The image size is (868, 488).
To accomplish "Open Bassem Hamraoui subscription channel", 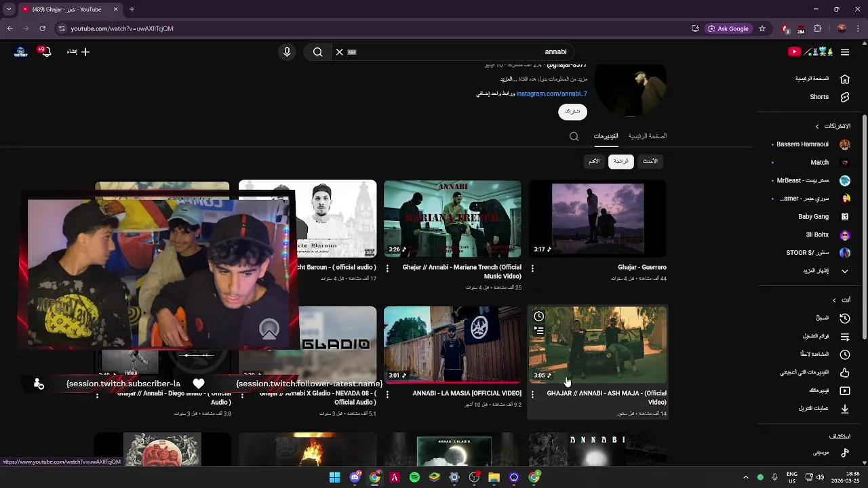I will tap(812, 144).
